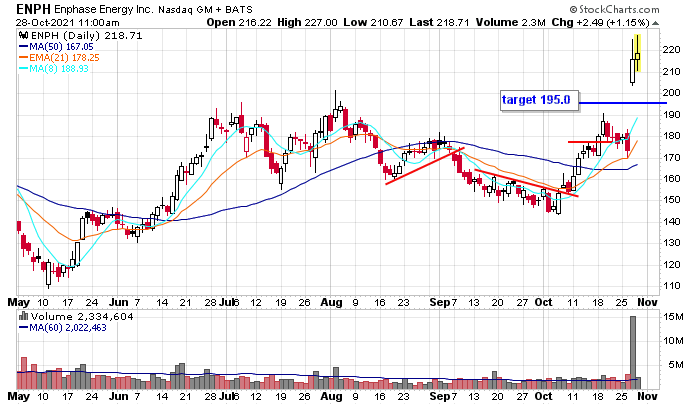Click the Enphase Energy Inc. company name
Image resolution: width=700 pixels, height=405 pixels.
[104, 9]
